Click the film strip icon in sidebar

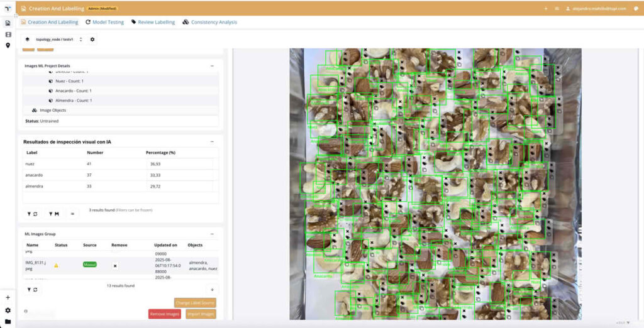(8, 35)
